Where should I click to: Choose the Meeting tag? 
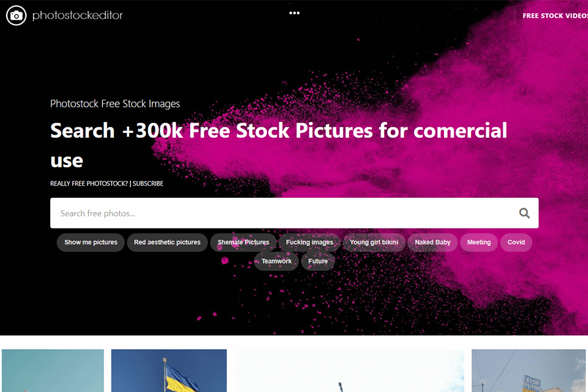coord(479,243)
